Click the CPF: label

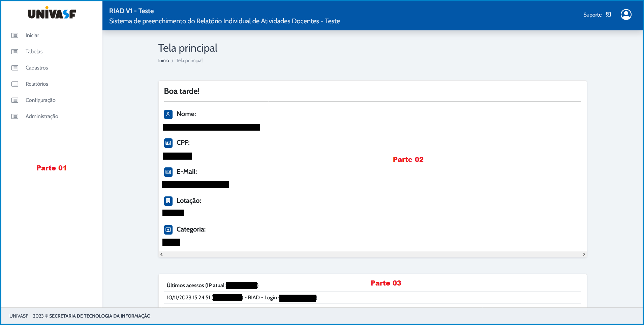point(183,143)
